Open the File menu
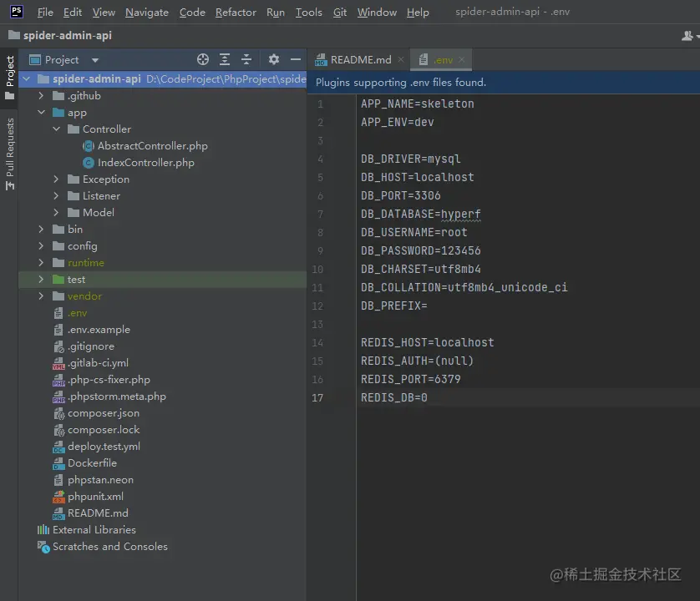700x601 pixels. (x=45, y=12)
